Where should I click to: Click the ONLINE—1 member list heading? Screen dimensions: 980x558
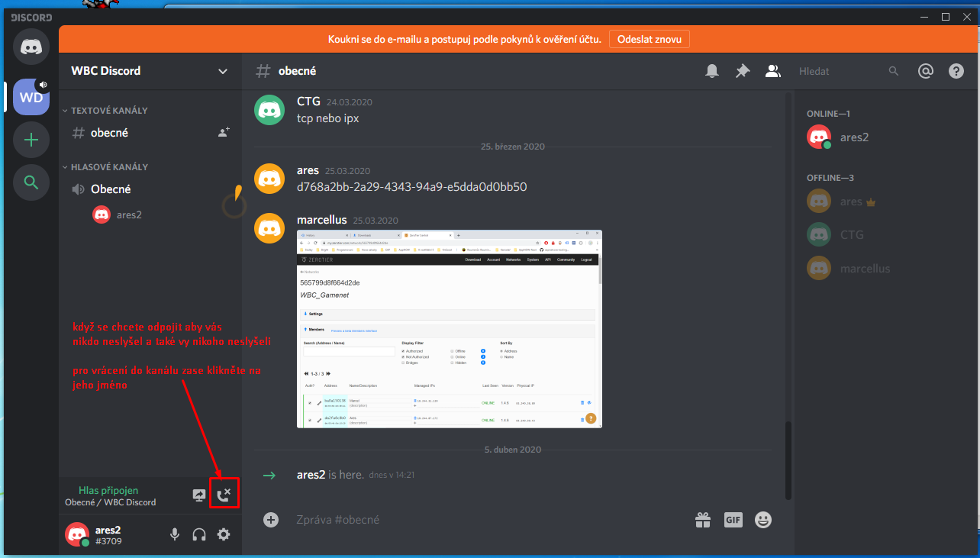[x=828, y=114]
